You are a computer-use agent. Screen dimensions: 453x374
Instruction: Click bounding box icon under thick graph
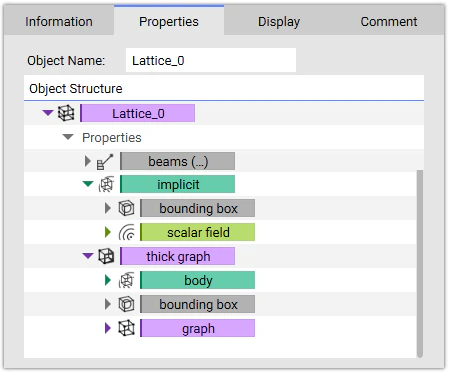coord(126,304)
